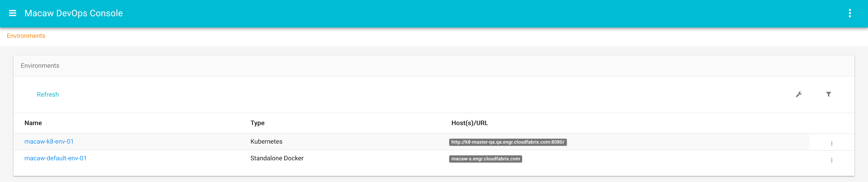868x182 pixels.
Task: Sort by the Name column header
Action: coord(33,123)
